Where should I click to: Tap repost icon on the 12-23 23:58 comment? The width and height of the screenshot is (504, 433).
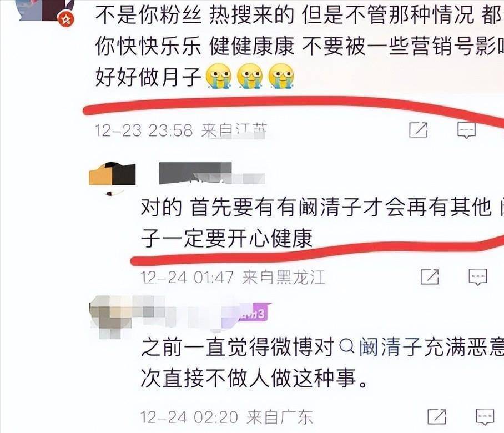[x=418, y=130]
